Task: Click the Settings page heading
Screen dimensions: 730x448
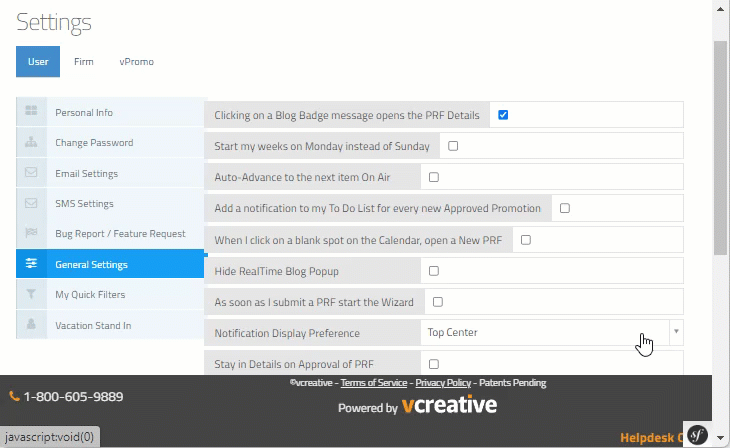Action: coord(54,22)
